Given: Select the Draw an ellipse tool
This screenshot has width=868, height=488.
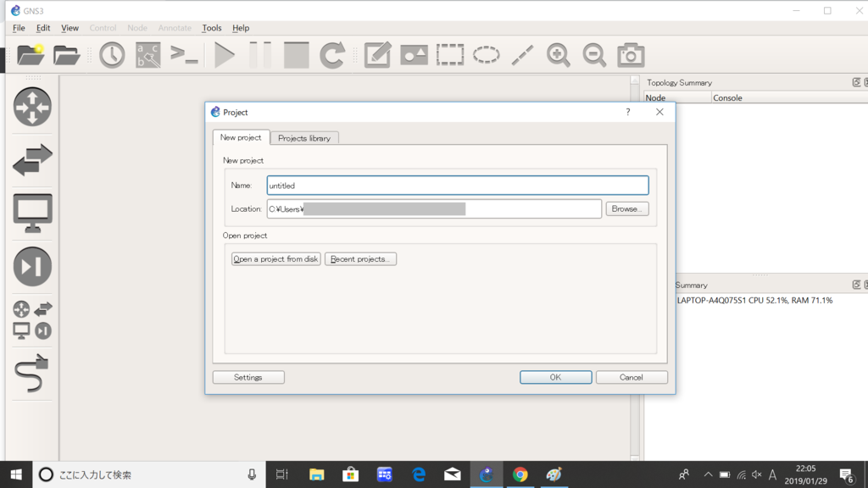Looking at the screenshot, I should tap(486, 55).
